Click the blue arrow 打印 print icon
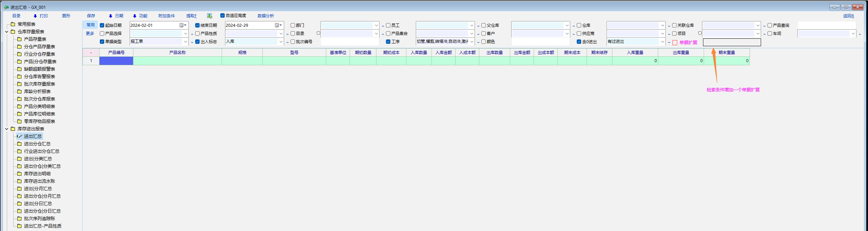The height and width of the screenshot is (231, 868). click(35, 16)
